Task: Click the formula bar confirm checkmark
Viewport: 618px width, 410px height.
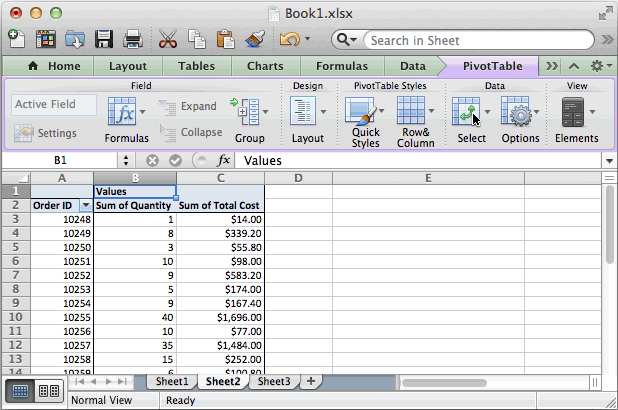Action: tap(175, 160)
